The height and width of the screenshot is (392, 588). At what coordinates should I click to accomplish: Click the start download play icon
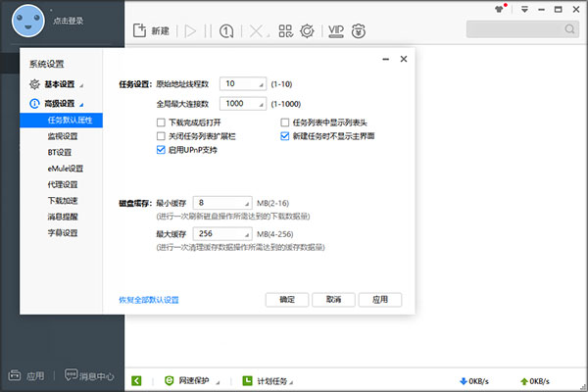(190, 31)
